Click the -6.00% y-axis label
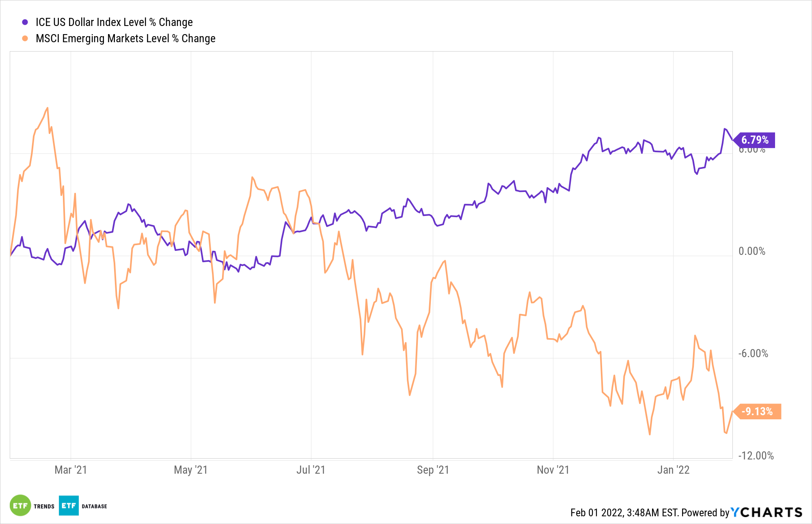Screen dimensions: 812x524 [x=753, y=354]
